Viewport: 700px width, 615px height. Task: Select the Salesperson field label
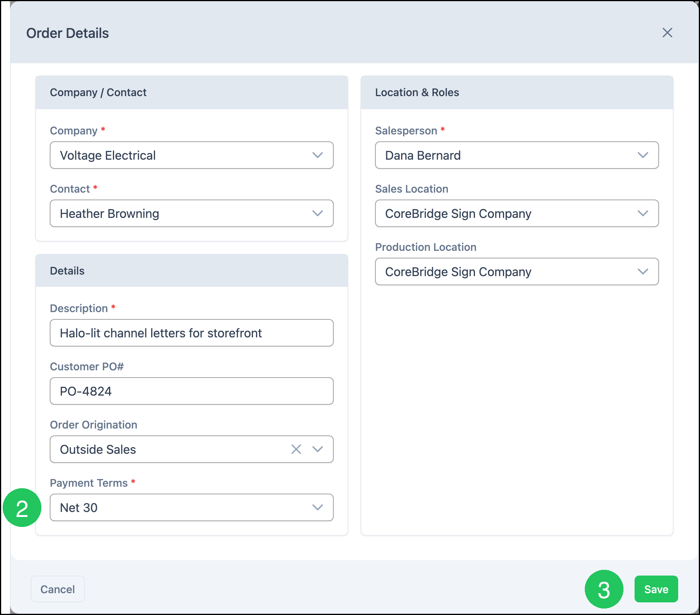tap(406, 131)
